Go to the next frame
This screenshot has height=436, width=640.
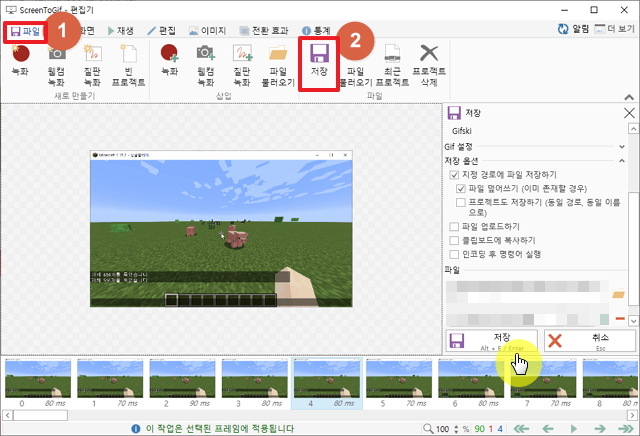[600, 429]
